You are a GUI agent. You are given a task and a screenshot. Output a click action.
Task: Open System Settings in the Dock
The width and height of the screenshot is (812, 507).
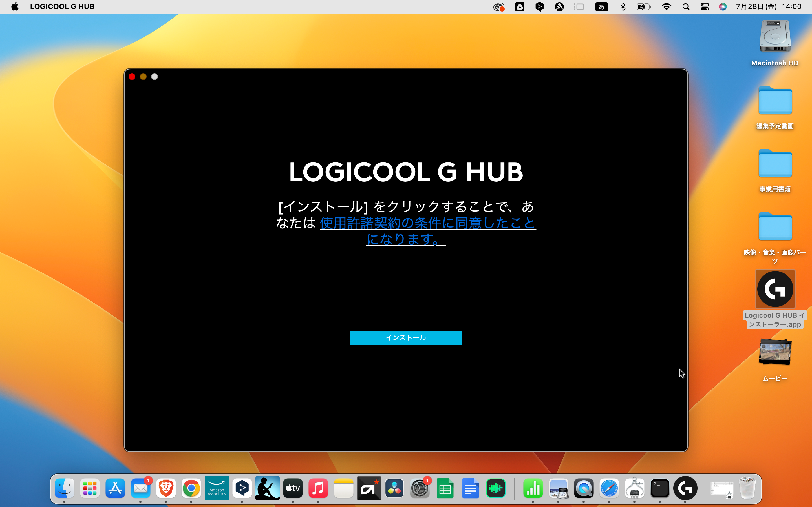click(x=420, y=488)
